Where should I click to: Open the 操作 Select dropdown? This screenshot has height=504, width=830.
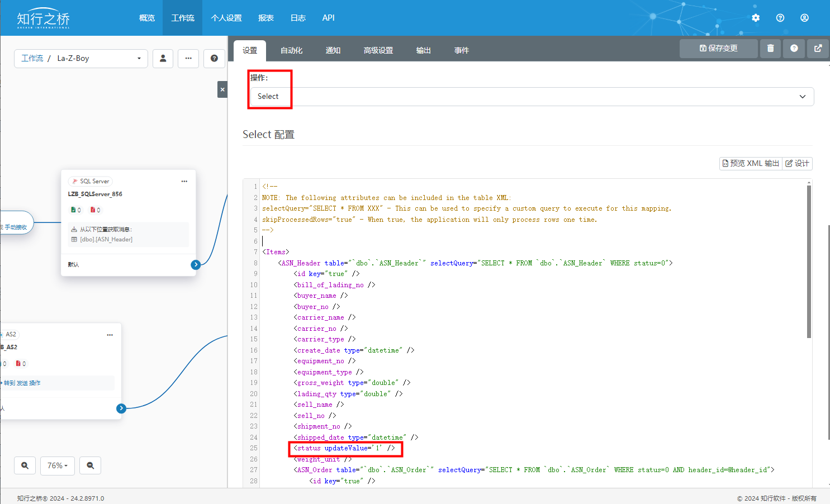[531, 97]
